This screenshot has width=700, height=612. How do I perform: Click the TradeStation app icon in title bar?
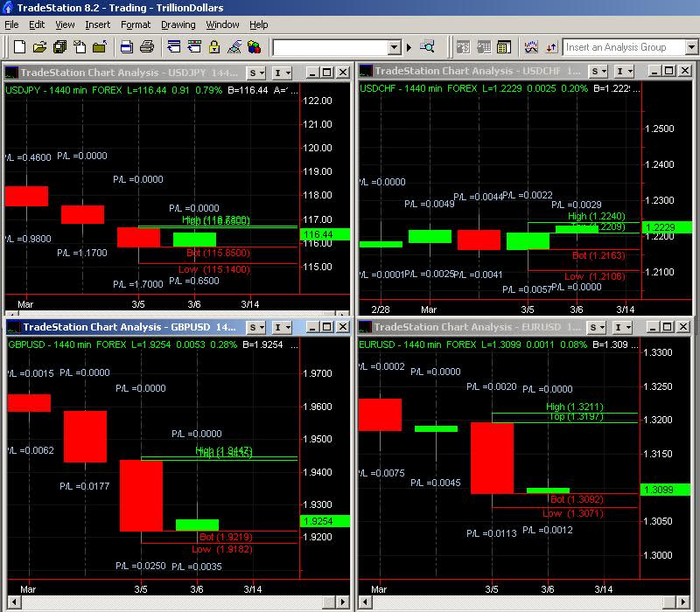click(8, 8)
